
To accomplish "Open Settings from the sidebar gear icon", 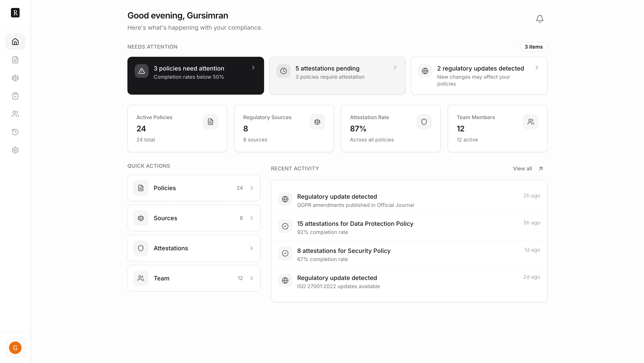I will pos(15,150).
